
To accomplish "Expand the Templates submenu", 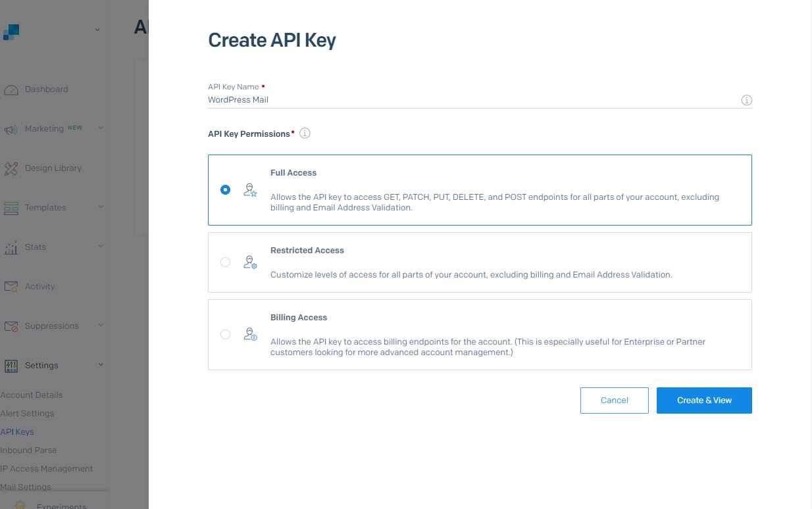I will point(100,207).
